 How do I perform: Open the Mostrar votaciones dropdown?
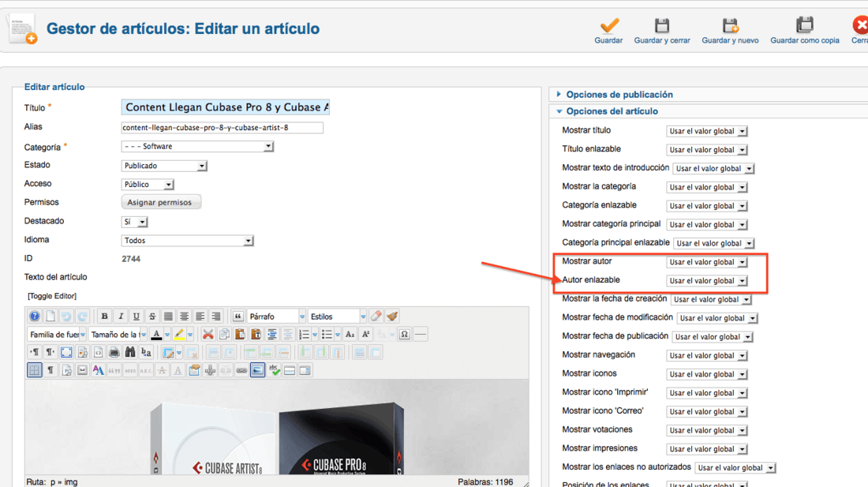click(707, 430)
